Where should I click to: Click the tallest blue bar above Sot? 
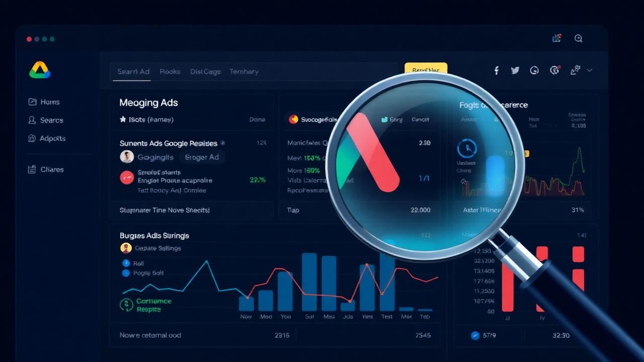pos(309,282)
